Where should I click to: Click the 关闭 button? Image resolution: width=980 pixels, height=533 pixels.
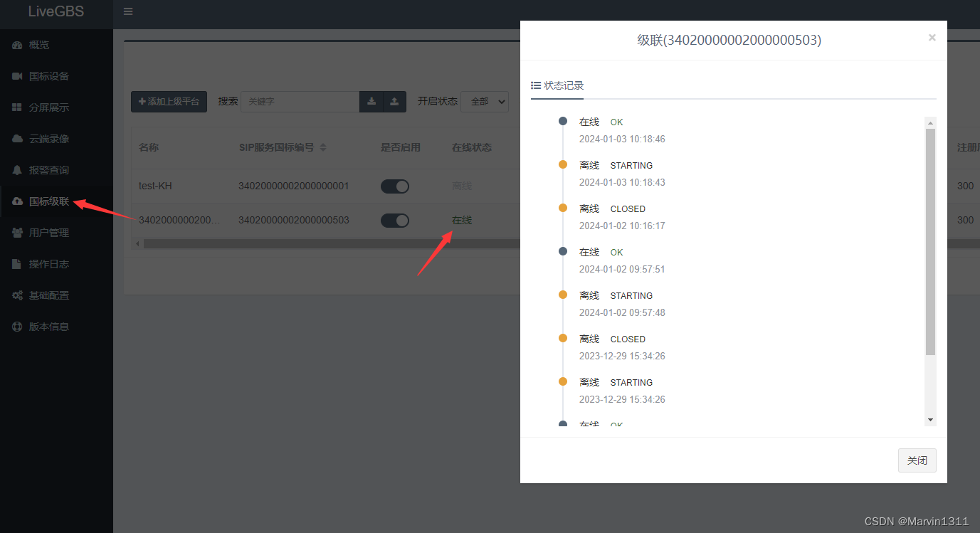[917, 460]
